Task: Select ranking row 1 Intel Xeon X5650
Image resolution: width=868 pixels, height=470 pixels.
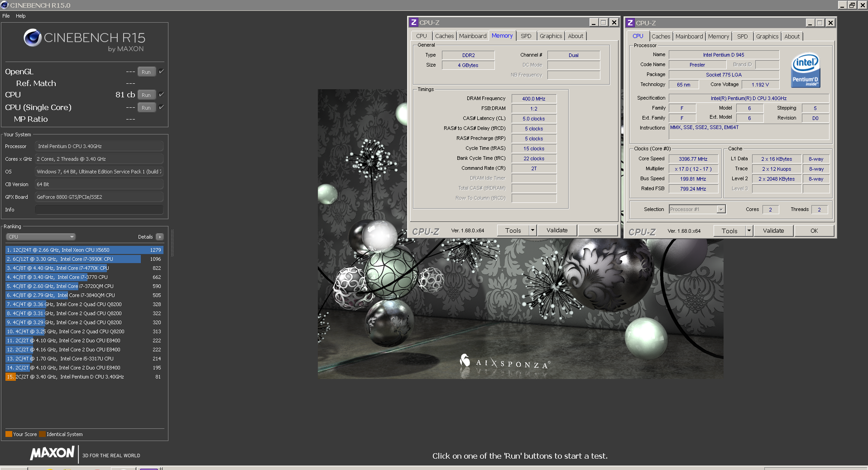Action: (84, 250)
